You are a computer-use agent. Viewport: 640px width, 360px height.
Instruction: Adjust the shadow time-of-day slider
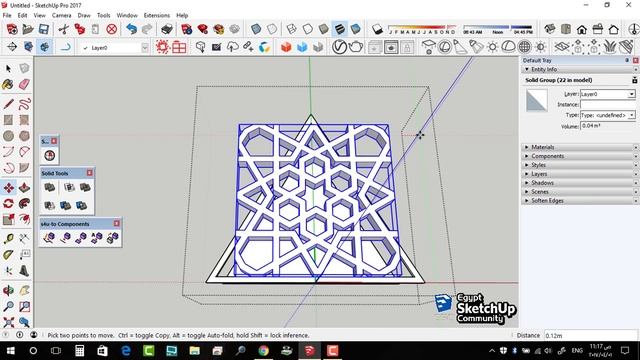pos(498,29)
